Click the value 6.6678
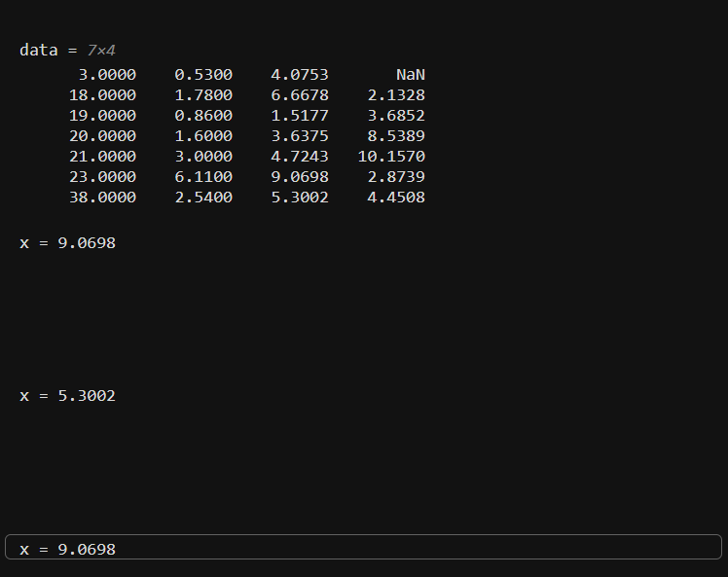728x577 pixels. pyautogui.click(x=300, y=94)
